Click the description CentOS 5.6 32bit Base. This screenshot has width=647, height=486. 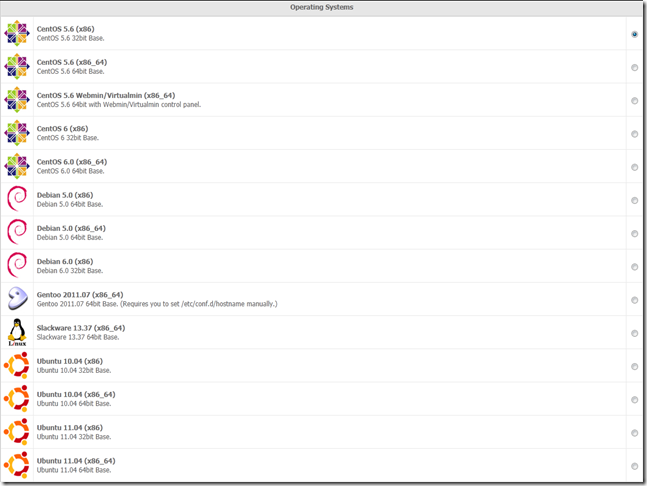pyautogui.click(x=71, y=38)
